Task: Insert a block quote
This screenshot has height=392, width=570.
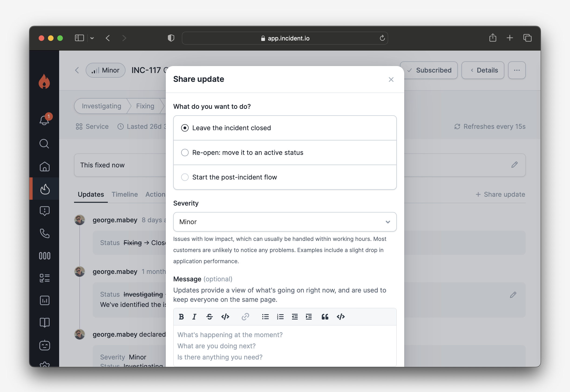Action: (x=325, y=317)
